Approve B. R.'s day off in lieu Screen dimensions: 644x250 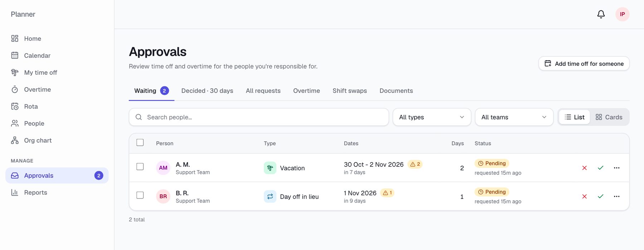pyautogui.click(x=601, y=196)
